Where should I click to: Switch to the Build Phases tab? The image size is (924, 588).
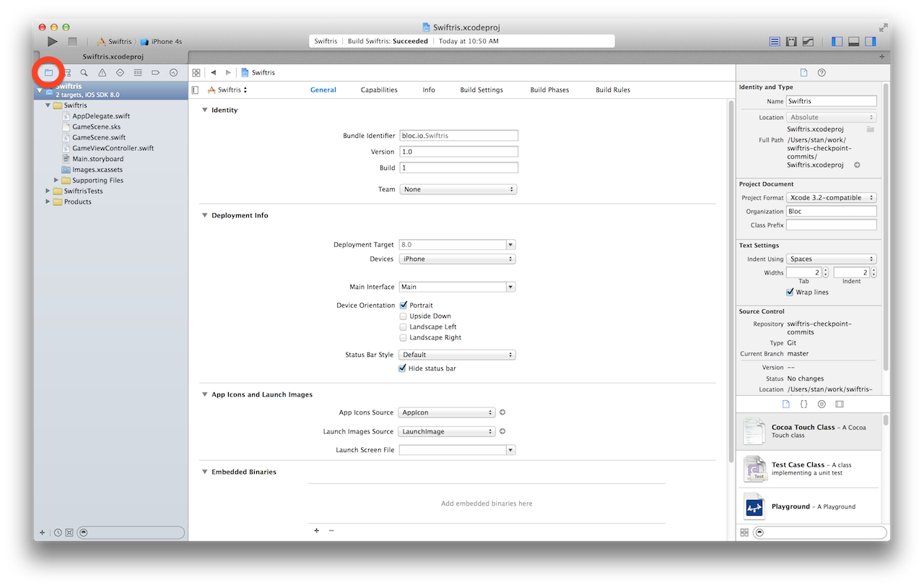coord(549,90)
